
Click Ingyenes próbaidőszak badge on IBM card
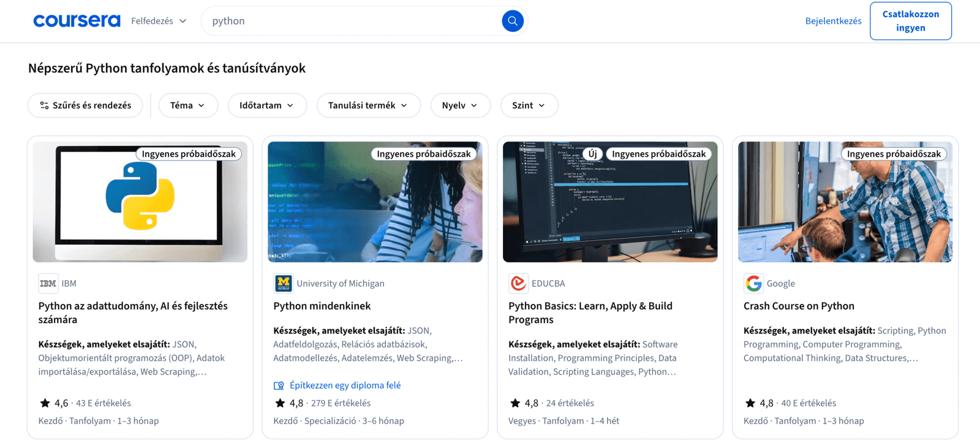pos(189,154)
